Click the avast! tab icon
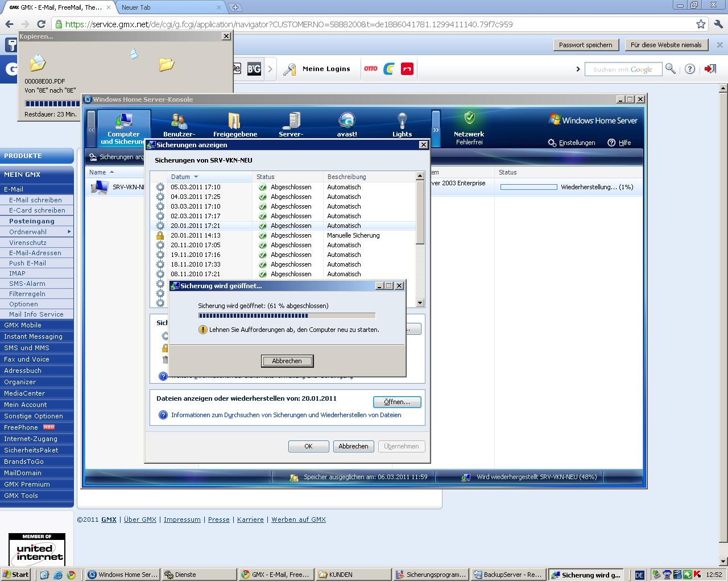The width and height of the screenshot is (728, 582). 346,121
